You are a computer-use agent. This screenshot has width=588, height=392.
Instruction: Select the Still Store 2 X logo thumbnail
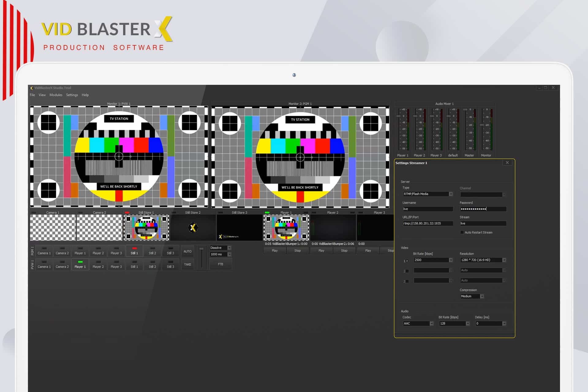pos(193,227)
